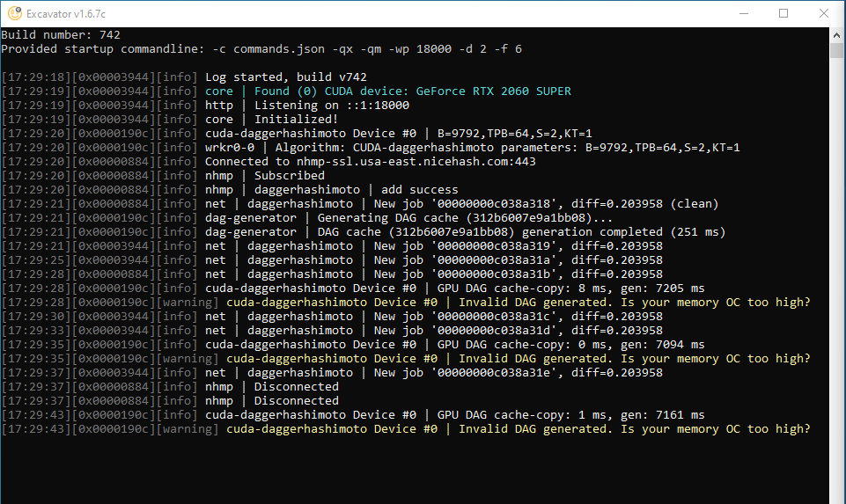Maximize the Excavator window
846x504 pixels.
[783, 13]
